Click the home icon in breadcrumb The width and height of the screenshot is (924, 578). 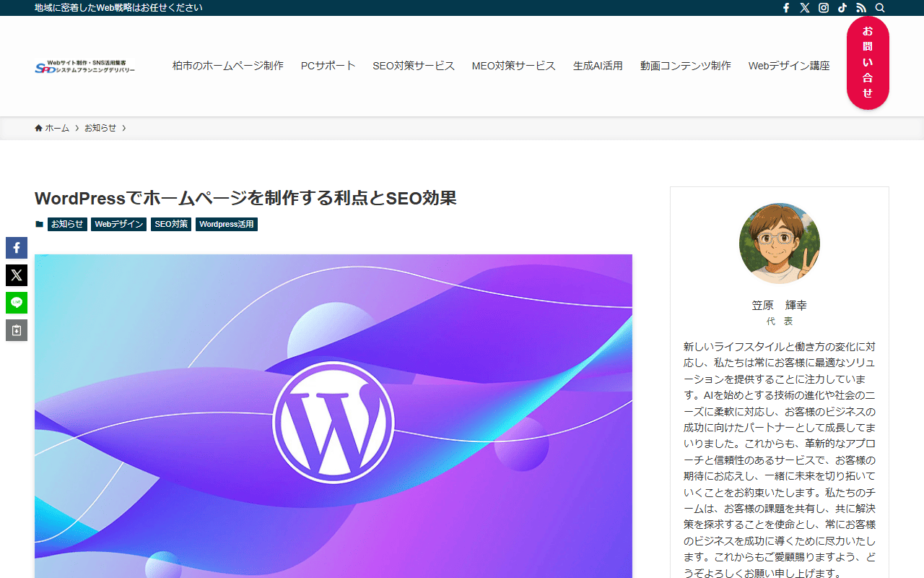38,128
